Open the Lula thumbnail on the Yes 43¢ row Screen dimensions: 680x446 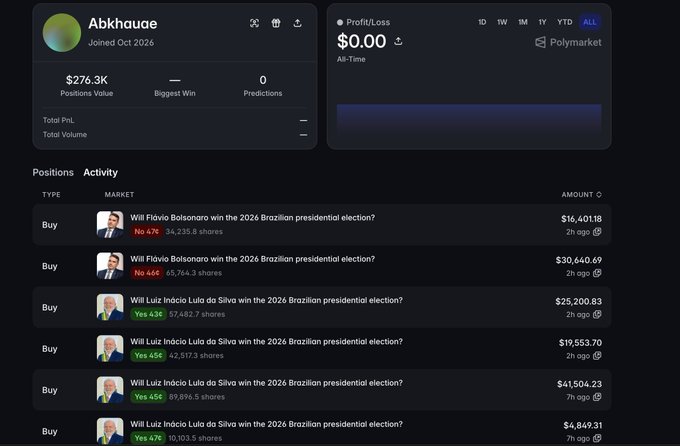coord(110,307)
